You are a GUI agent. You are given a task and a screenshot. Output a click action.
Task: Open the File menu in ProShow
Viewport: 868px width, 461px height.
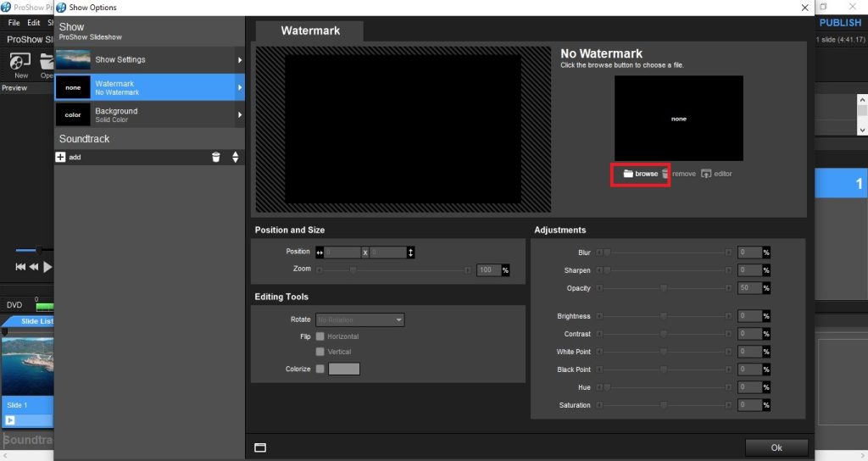click(14, 23)
